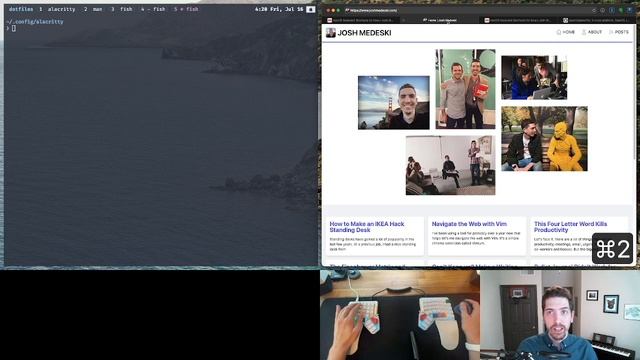Click the tmux window 5 fish
This screenshot has width=640, height=360.
point(186,9)
